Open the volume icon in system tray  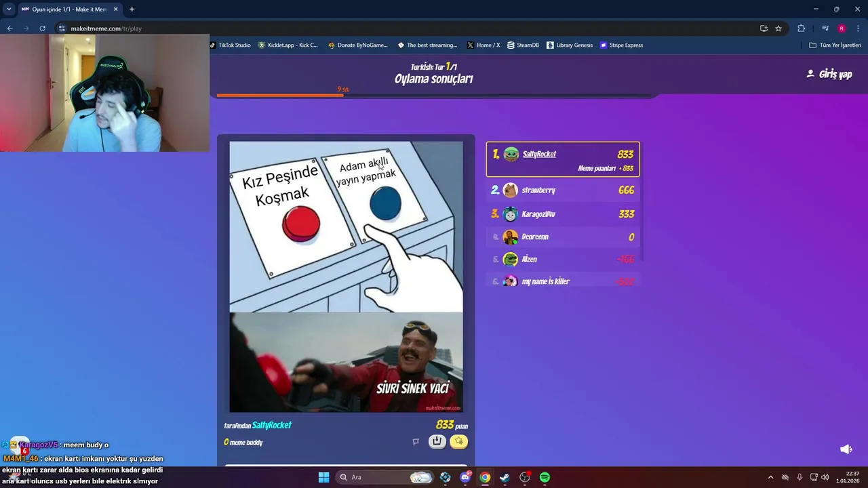click(x=825, y=477)
